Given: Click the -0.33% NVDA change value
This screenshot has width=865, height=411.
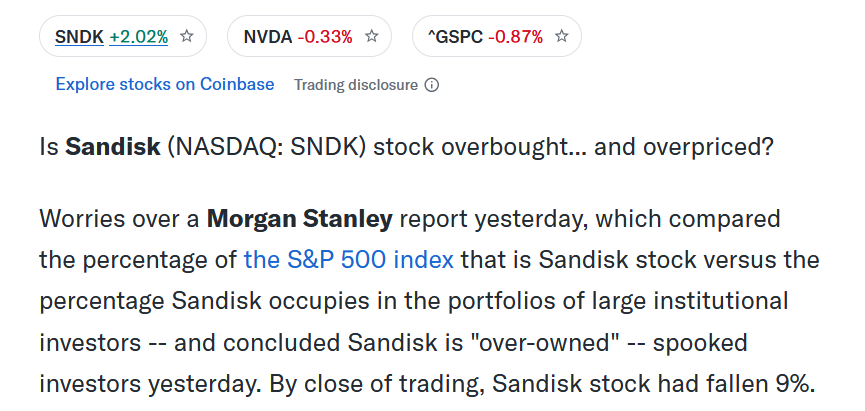Looking at the screenshot, I should (325, 37).
